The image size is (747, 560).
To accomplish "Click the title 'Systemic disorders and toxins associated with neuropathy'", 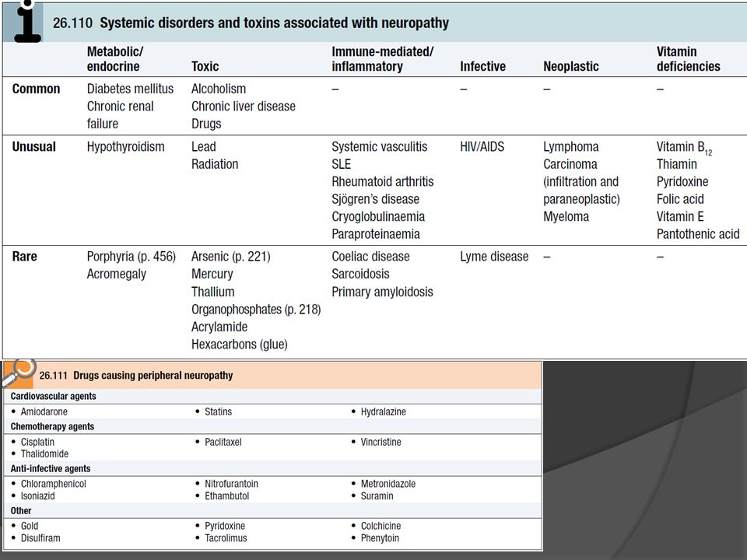I will [274, 23].
